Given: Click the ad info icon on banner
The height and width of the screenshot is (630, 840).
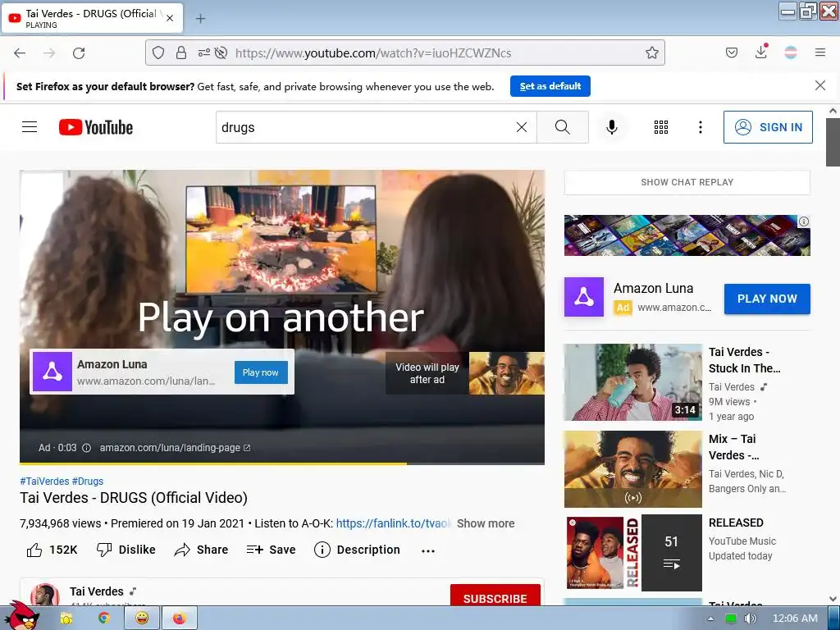Looking at the screenshot, I should (x=804, y=221).
